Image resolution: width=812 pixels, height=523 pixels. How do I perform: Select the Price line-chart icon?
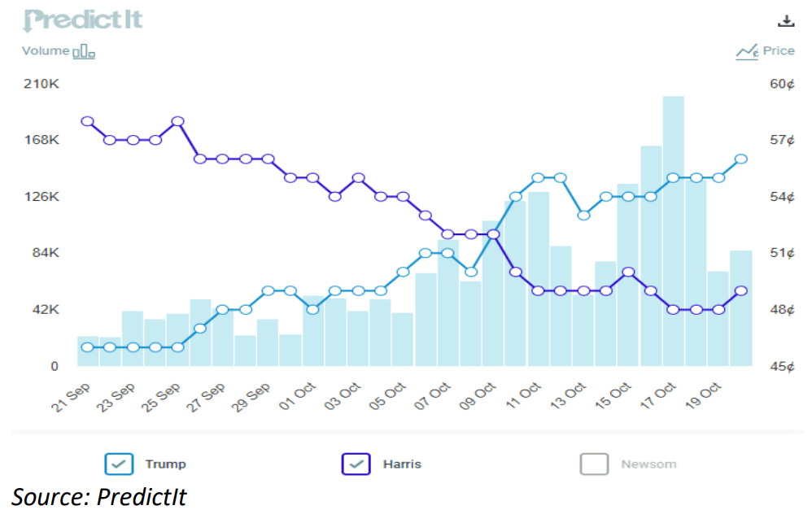point(748,50)
